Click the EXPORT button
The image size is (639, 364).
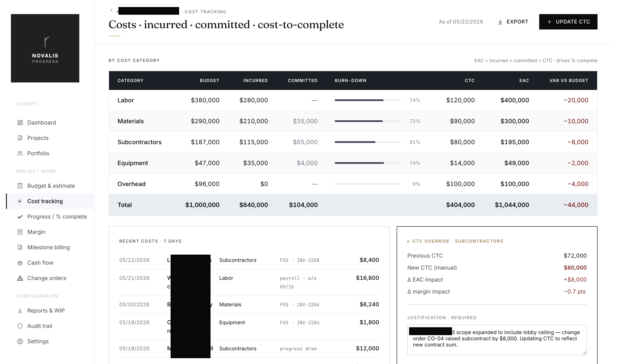pyautogui.click(x=513, y=22)
